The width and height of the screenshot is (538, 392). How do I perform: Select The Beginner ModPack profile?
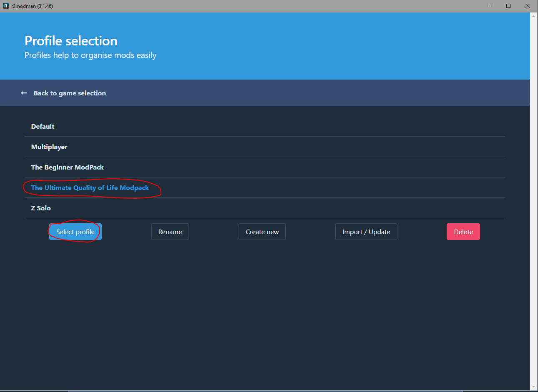(x=68, y=167)
